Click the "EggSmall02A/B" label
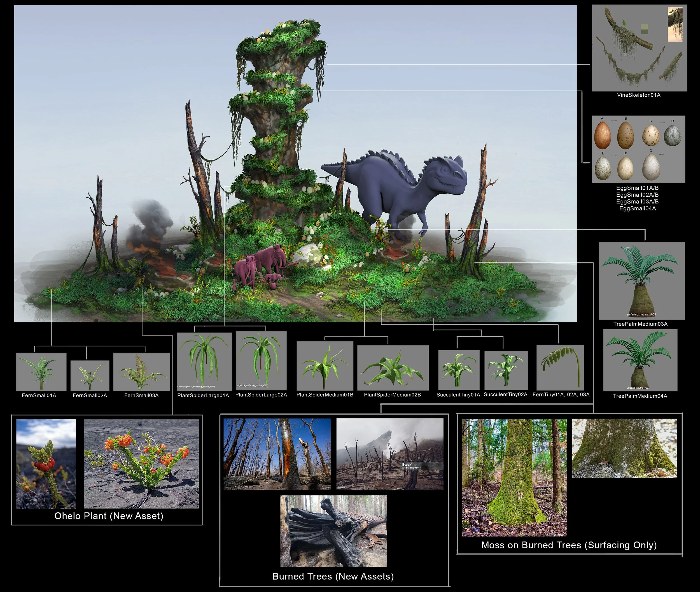 click(x=637, y=195)
